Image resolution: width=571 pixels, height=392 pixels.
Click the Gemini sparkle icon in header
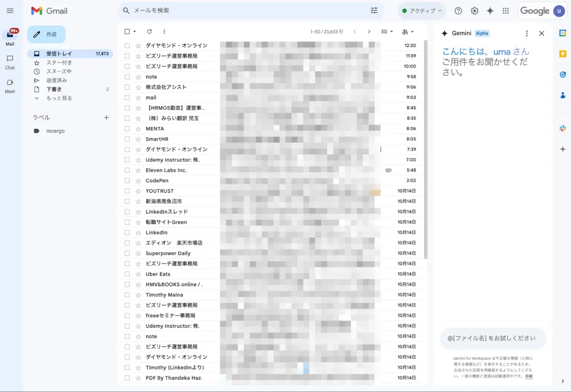[490, 10]
